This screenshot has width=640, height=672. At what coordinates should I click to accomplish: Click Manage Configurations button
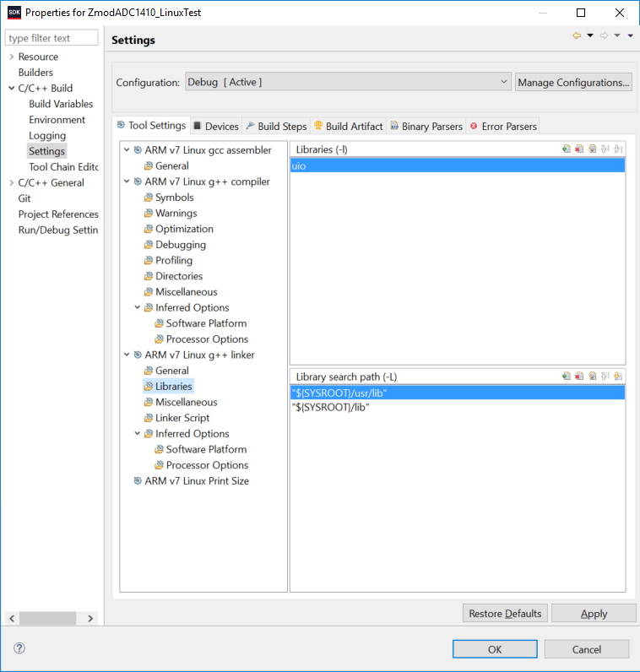click(573, 82)
